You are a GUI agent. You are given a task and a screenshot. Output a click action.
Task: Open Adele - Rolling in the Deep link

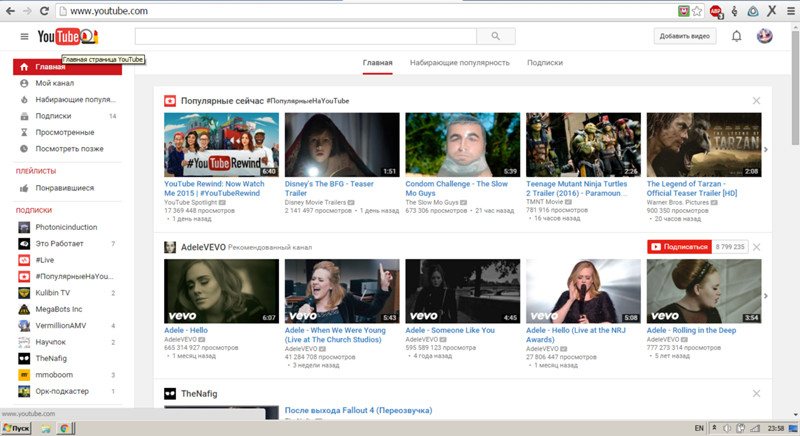[691, 330]
